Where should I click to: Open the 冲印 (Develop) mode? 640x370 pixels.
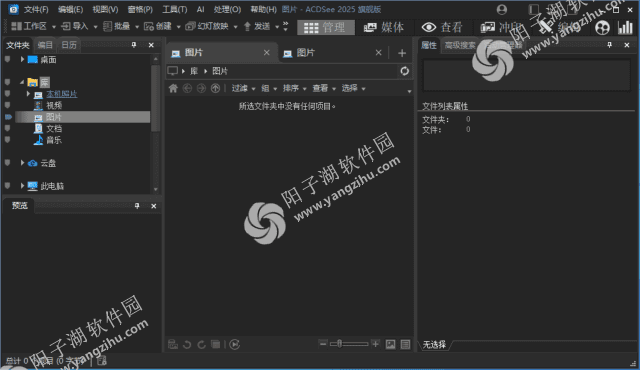(500, 27)
